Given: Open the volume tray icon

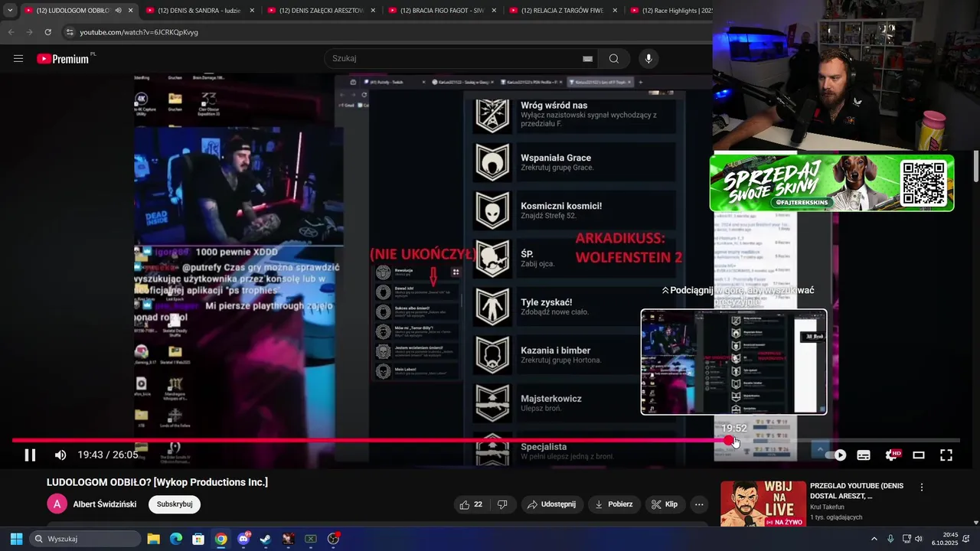Looking at the screenshot, I should coord(919,539).
